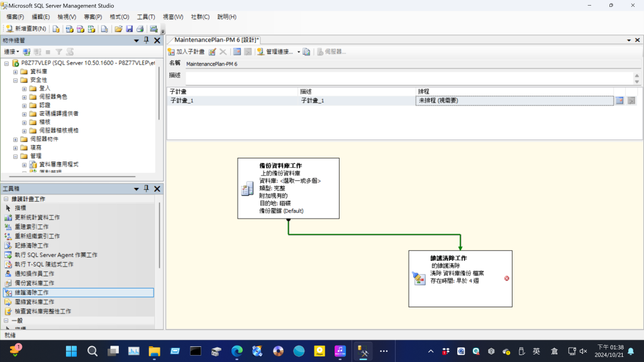Viewport: 644px width, 362px height.
Task: Open the 工具(T) menu
Action: click(146, 17)
